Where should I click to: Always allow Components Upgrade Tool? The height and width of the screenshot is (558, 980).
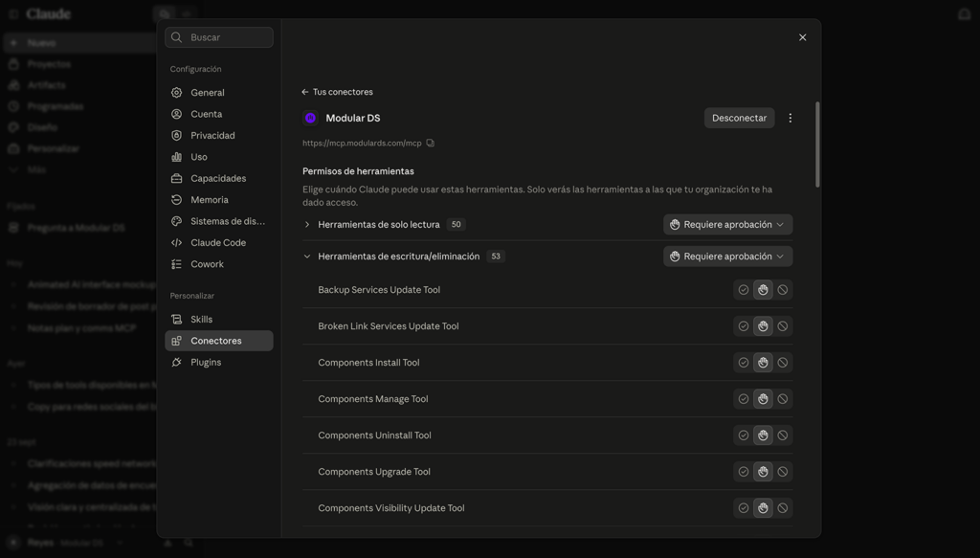(x=743, y=472)
